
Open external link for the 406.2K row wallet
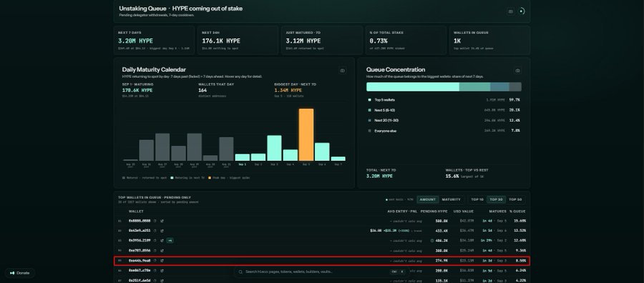[162, 240]
